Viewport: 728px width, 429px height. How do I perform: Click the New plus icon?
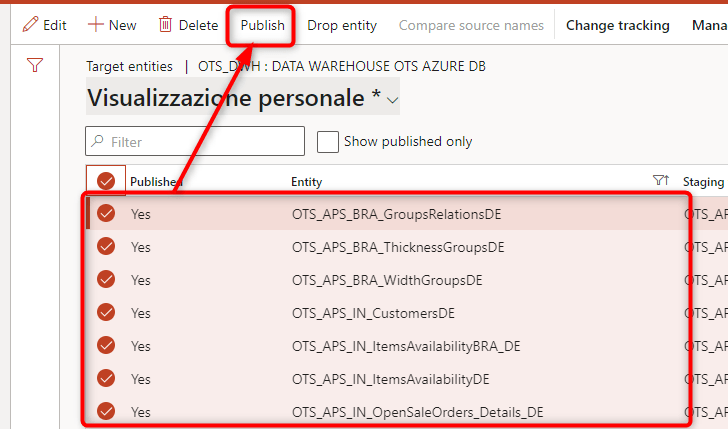click(96, 25)
